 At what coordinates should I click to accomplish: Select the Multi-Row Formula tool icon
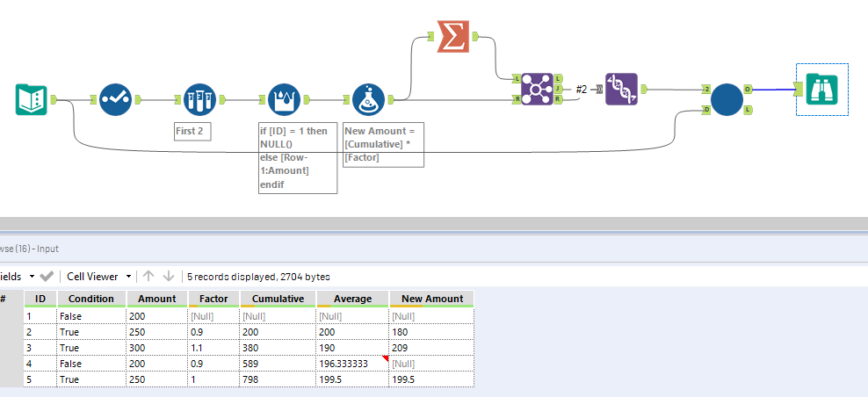click(x=284, y=99)
